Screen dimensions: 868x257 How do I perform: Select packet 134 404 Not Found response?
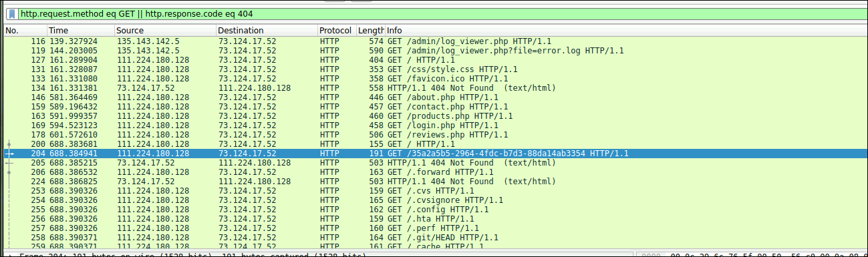click(435, 88)
